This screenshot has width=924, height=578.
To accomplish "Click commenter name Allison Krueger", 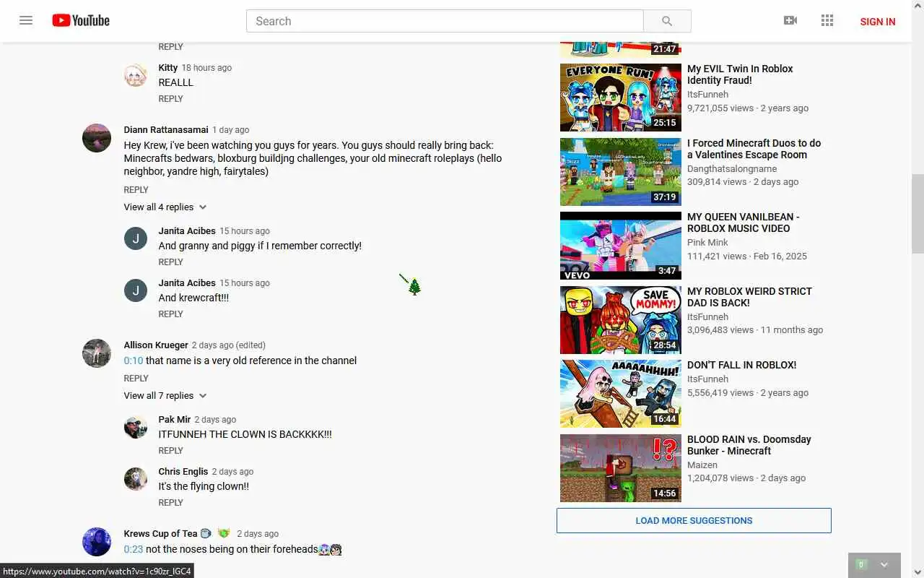I will (x=156, y=345).
